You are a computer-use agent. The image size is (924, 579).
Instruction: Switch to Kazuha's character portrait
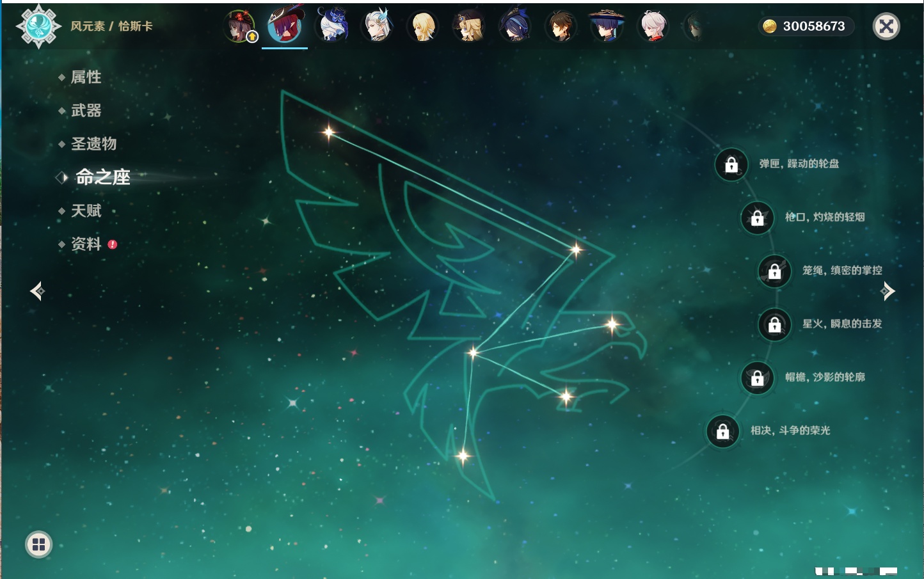click(653, 26)
